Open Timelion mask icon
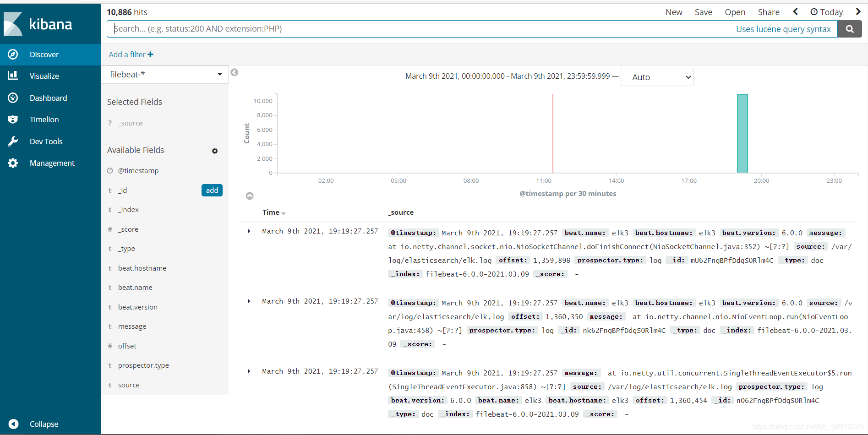This screenshot has height=435, width=868. pyautogui.click(x=13, y=120)
